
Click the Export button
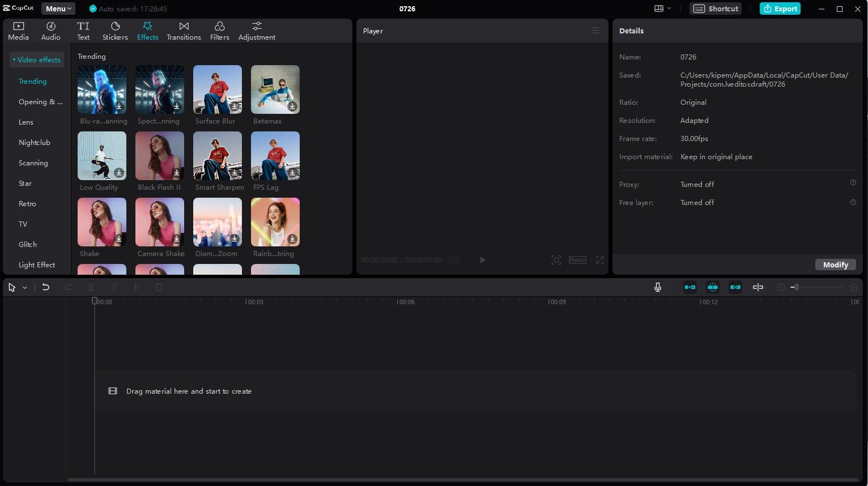[780, 8]
